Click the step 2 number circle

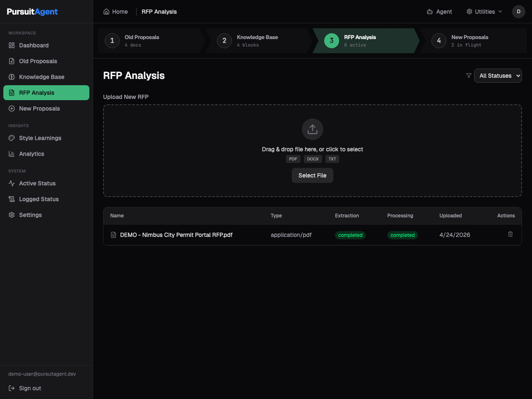224,41
